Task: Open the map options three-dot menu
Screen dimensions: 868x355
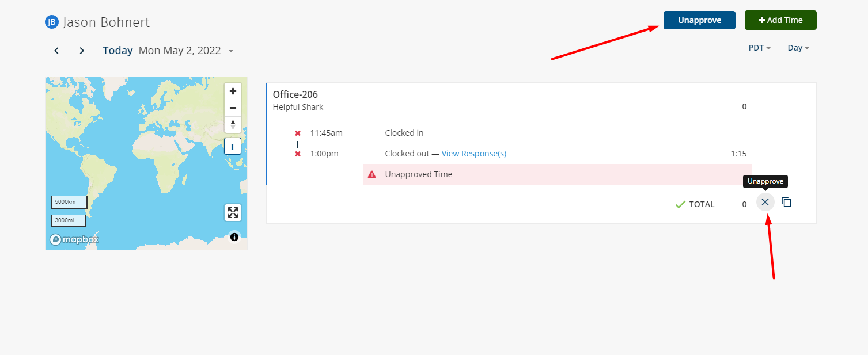Action: pos(233,147)
